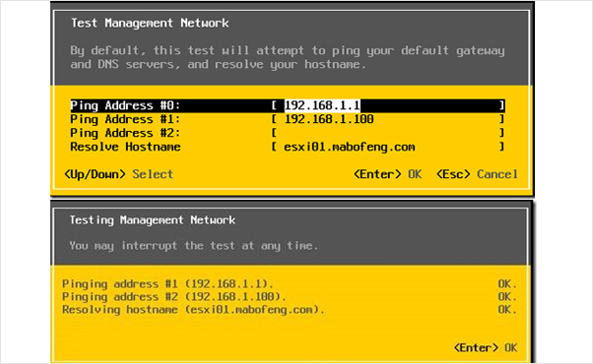Click the Ping Address #2 label
593x364 pixels.
(x=125, y=133)
